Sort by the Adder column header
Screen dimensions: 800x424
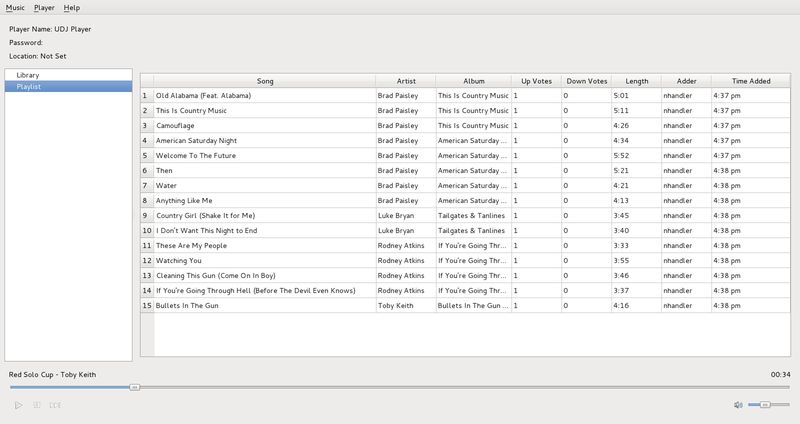point(686,81)
